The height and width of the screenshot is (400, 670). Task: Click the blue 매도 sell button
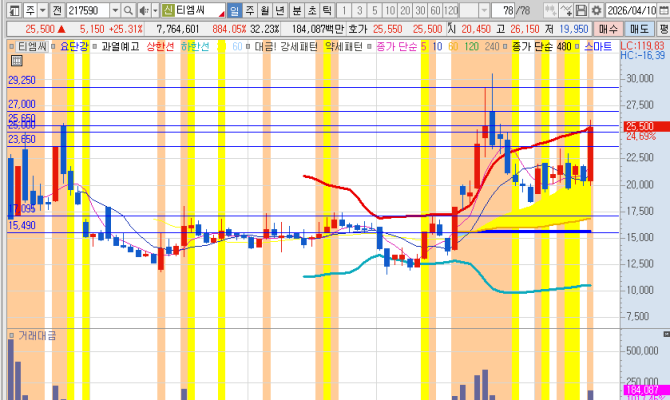point(639,29)
